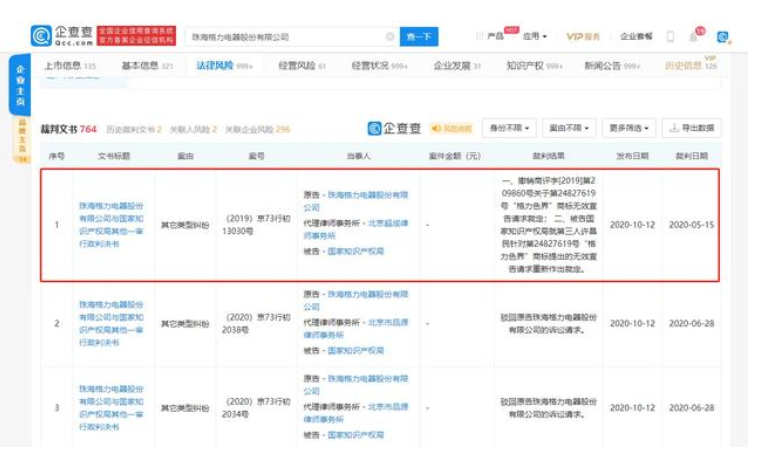758x453 pixels.
Task: Switch to the 基本信息 tab
Action: pos(147,66)
